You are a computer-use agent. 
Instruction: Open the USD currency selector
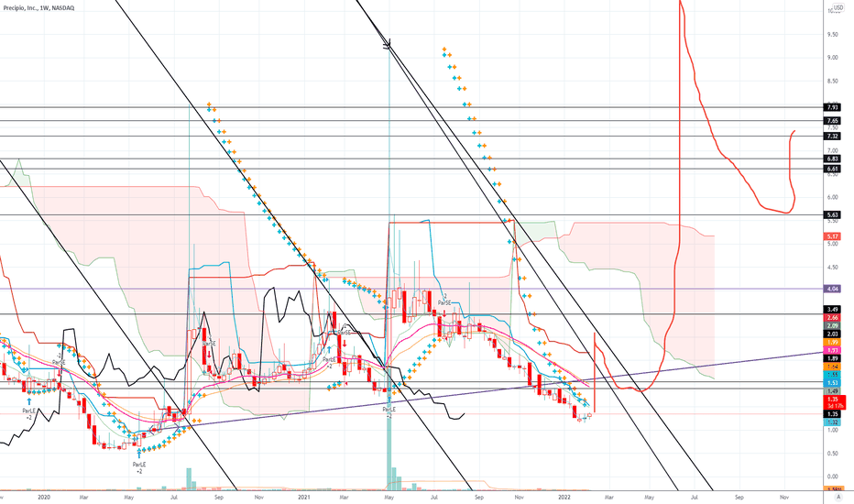tap(838, 7)
